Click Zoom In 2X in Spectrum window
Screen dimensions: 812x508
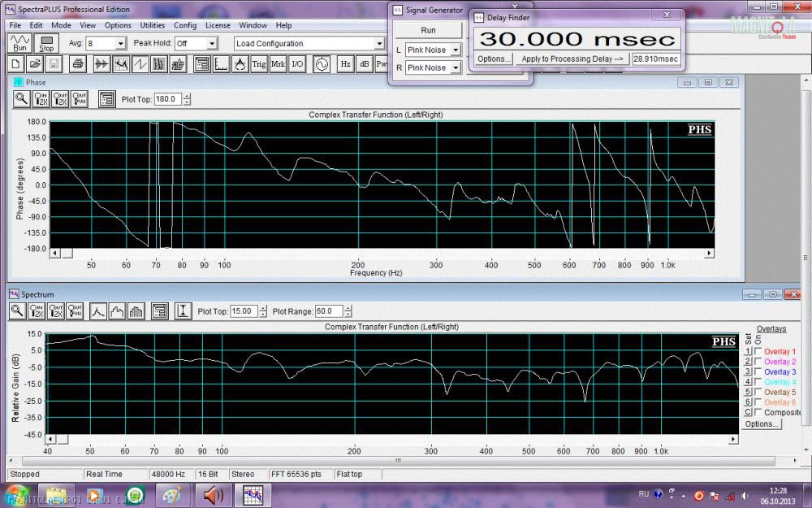click(x=37, y=311)
